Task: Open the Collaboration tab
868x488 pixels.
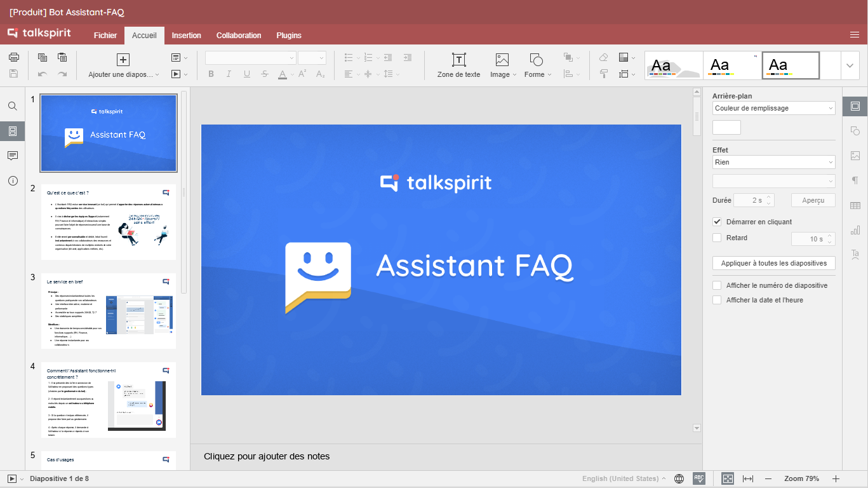Action: click(239, 36)
